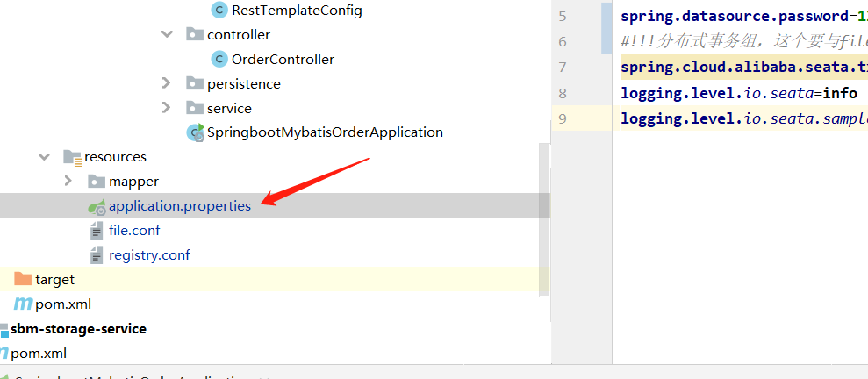868x379 pixels.
Task: Open SpringbootMybatisOrderApplication class
Action: coord(325,132)
